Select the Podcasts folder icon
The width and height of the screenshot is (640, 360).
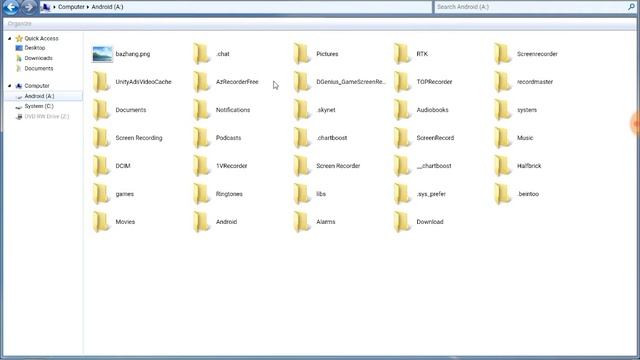[x=201, y=138]
